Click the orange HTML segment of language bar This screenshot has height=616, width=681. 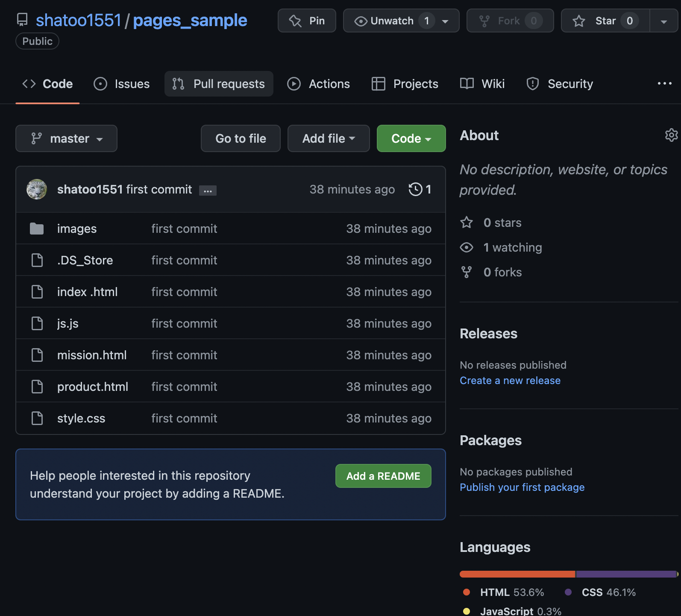pyautogui.click(x=517, y=574)
